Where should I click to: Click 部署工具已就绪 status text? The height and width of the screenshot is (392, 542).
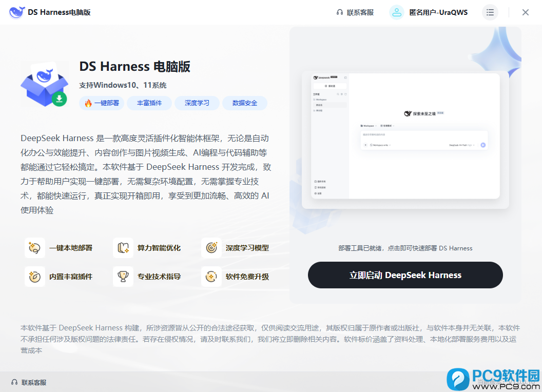click(x=405, y=248)
